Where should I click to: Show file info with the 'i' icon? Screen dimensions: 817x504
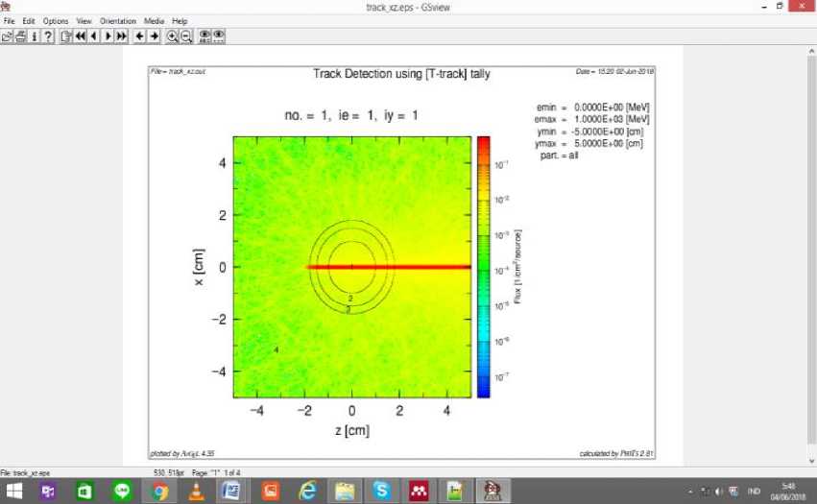click(35, 36)
